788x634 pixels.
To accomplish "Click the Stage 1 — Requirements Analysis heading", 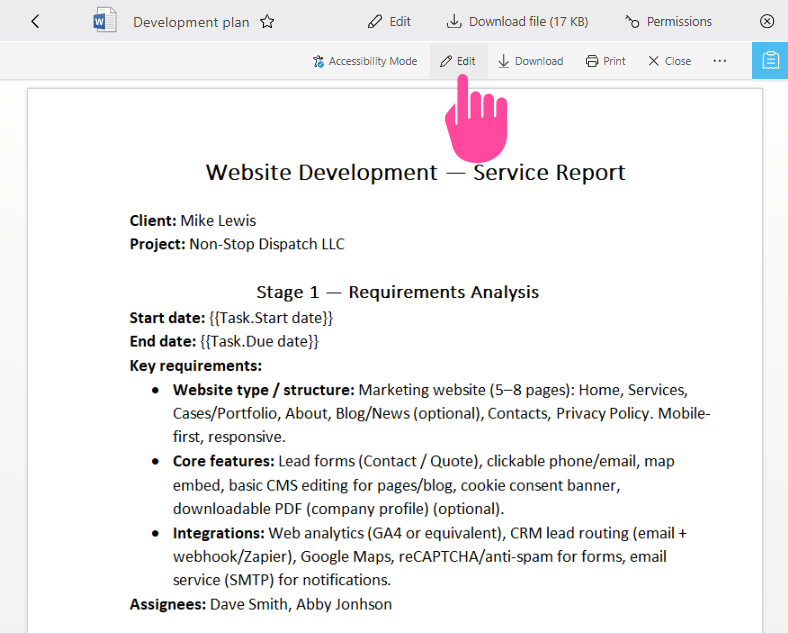I will point(398,292).
